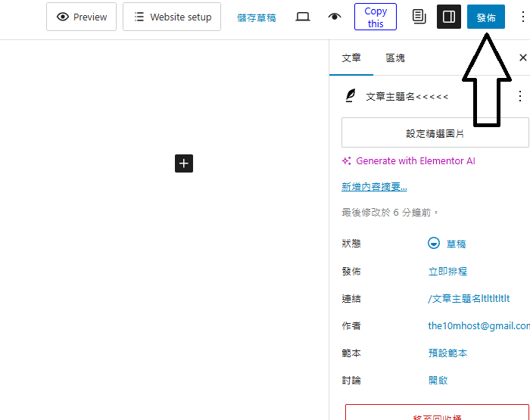Image resolution: width=530 pixels, height=420 pixels.
Task: Open the 開啟 discussion settings
Action: pyautogui.click(x=438, y=380)
